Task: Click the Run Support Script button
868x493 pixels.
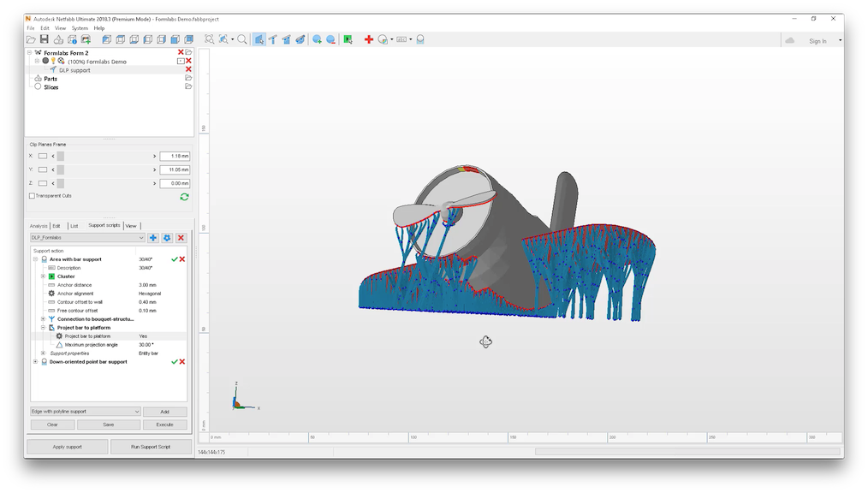Action: [x=151, y=447]
